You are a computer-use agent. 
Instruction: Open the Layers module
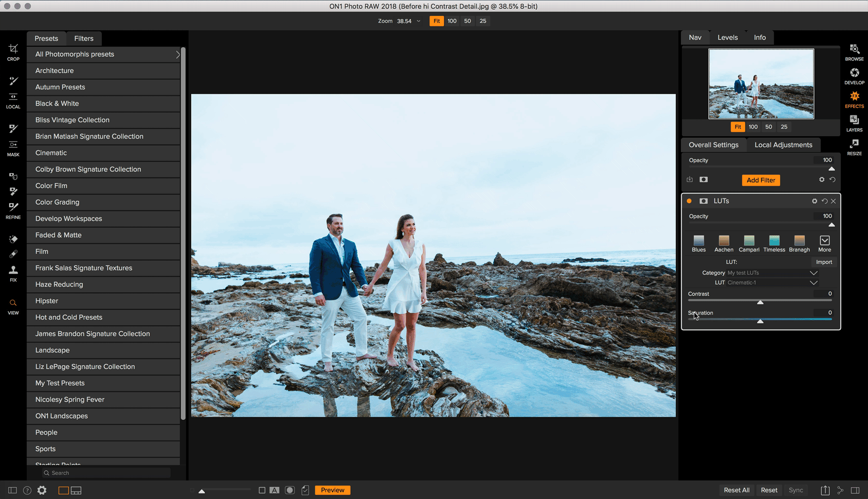pyautogui.click(x=854, y=123)
